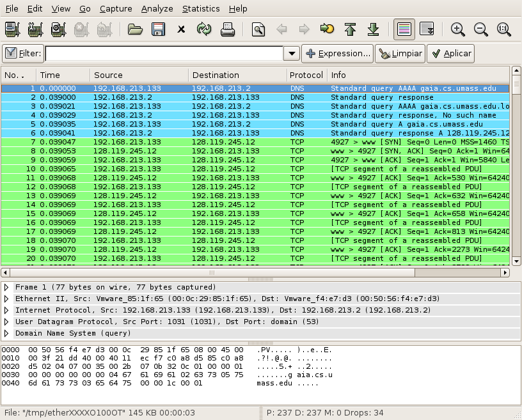Select packet 4 No such name response

pyautogui.click(x=255, y=115)
